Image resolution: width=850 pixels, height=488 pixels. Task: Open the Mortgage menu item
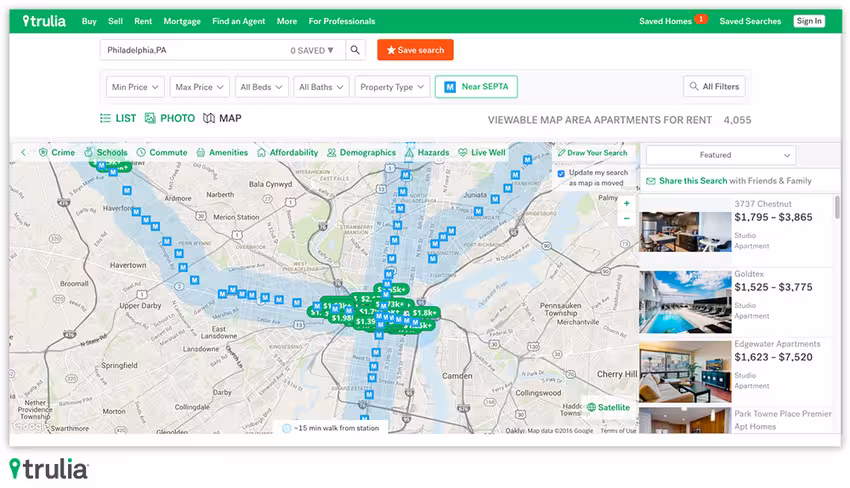coord(182,21)
